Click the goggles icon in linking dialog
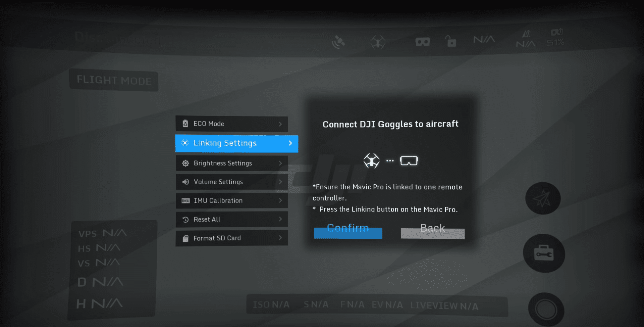This screenshot has width=644, height=327. coord(409,161)
